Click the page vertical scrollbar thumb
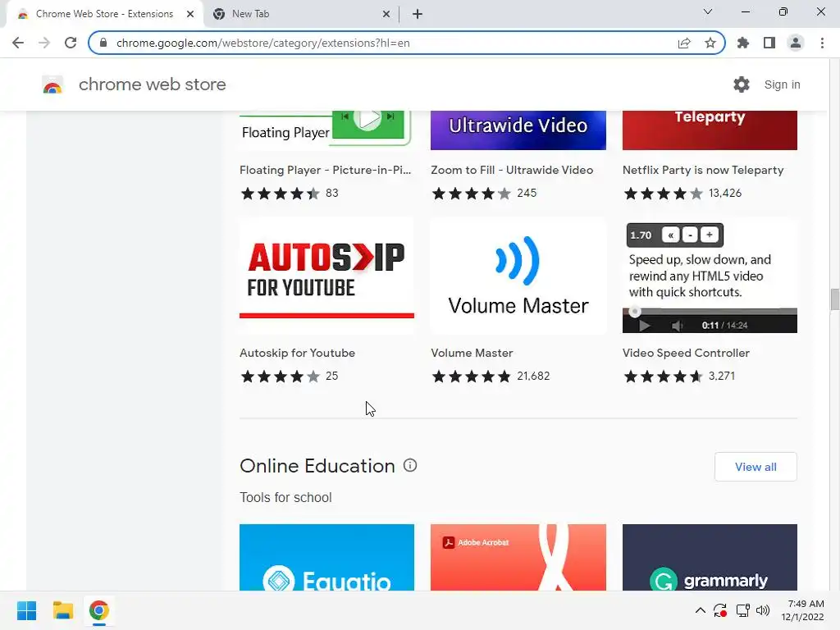 pyautogui.click(x=834, y=299)
